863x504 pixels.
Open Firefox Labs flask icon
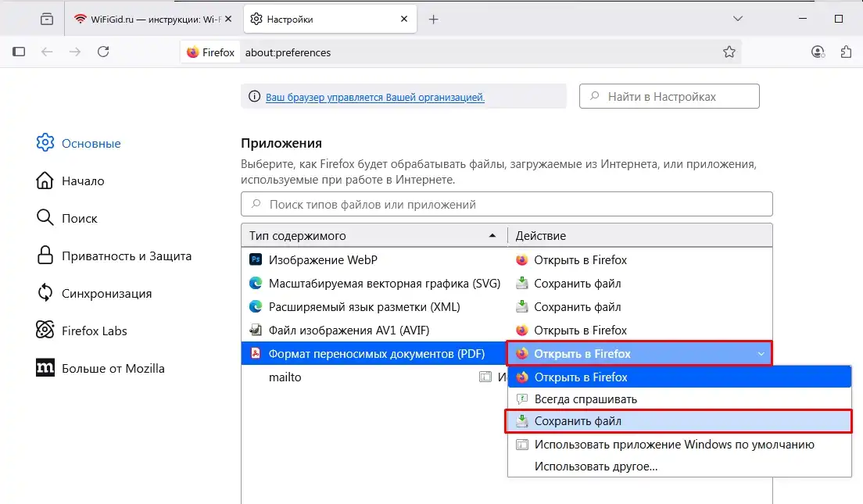(45, 331)
